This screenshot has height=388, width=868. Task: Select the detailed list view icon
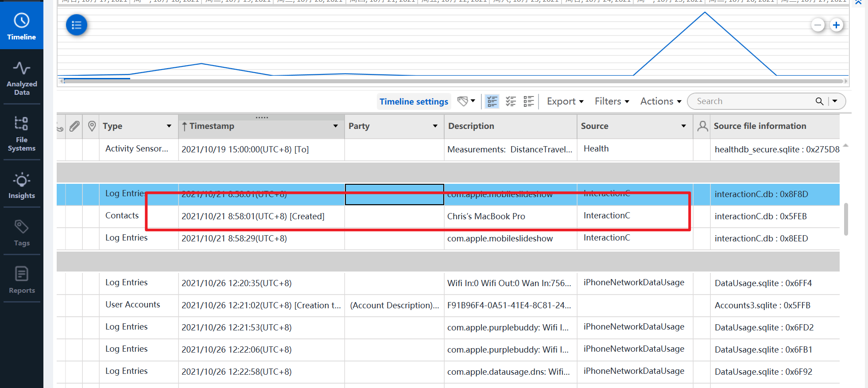(x=529, y=101)
